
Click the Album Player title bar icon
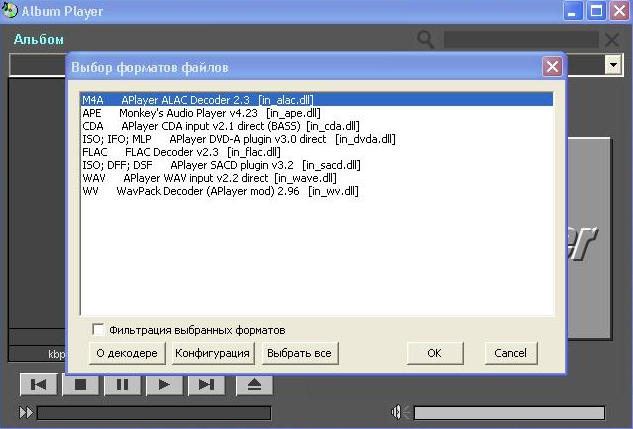10,10
